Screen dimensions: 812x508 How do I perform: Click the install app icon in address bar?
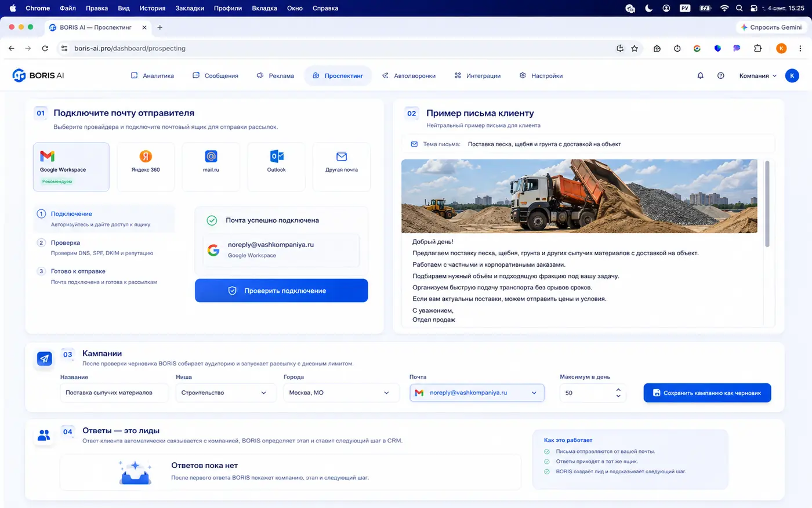pyautogui.click(x=619, y=49)
